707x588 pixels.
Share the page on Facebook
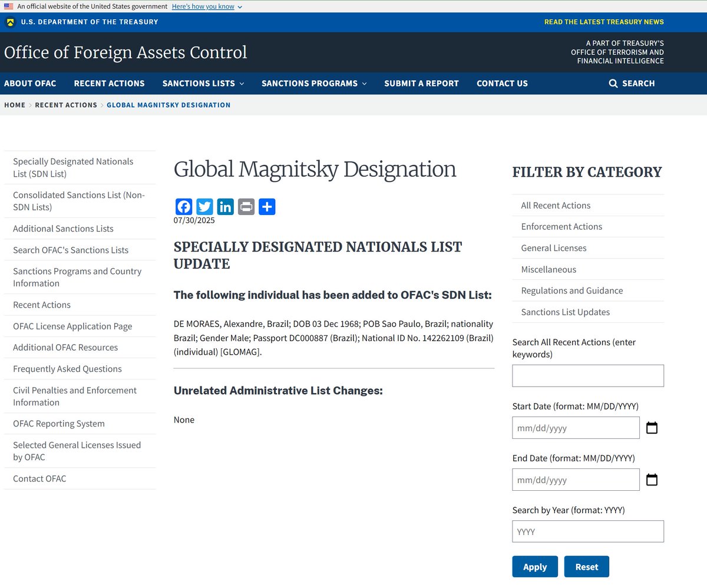point(184,207)
